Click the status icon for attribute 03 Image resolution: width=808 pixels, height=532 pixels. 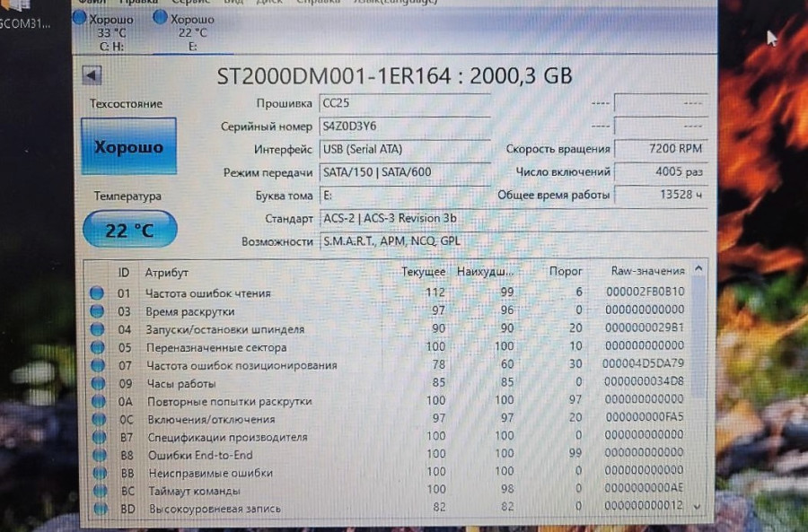97,311
